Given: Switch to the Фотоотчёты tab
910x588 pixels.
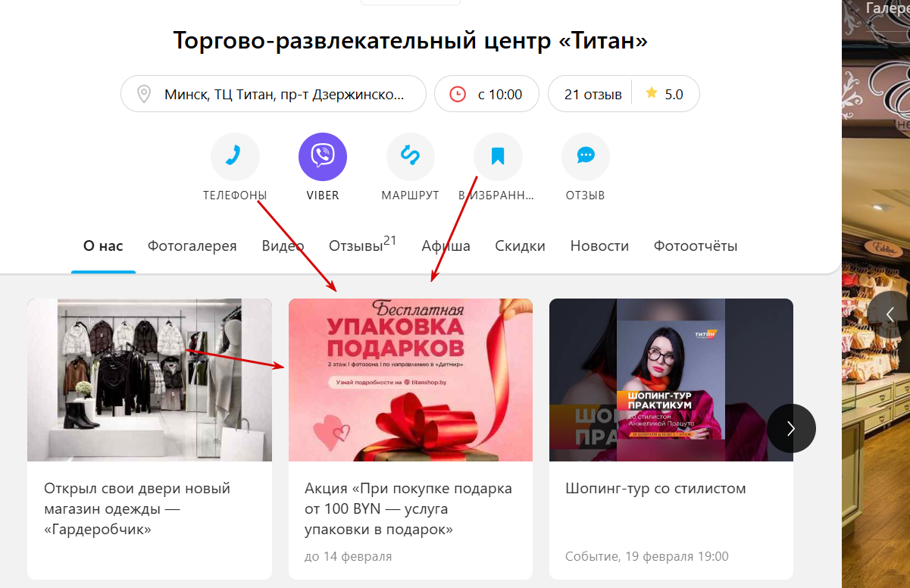Looking at the screenshot, I should coord(696,246).
